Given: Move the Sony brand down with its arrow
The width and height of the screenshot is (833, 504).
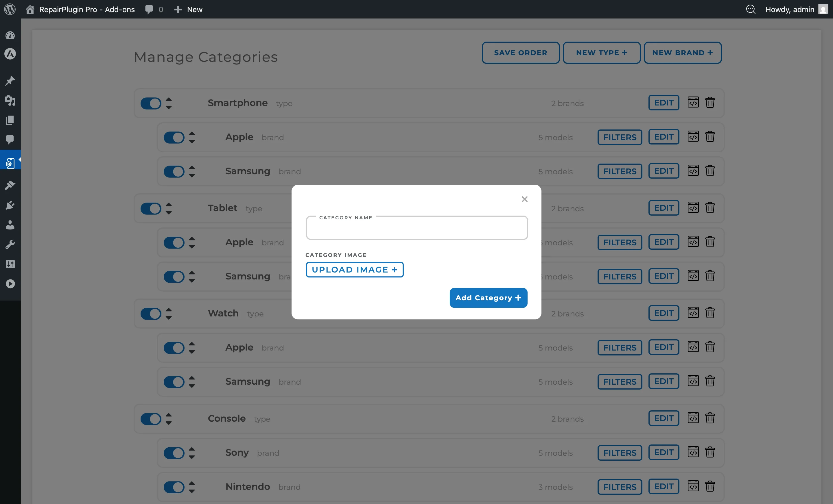Looking at the screenshot, I should 192,456.
